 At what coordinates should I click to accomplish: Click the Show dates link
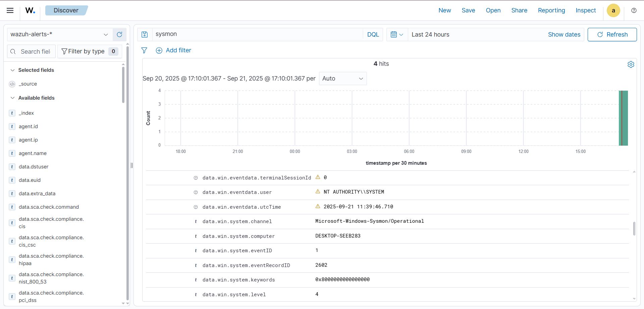564,34
